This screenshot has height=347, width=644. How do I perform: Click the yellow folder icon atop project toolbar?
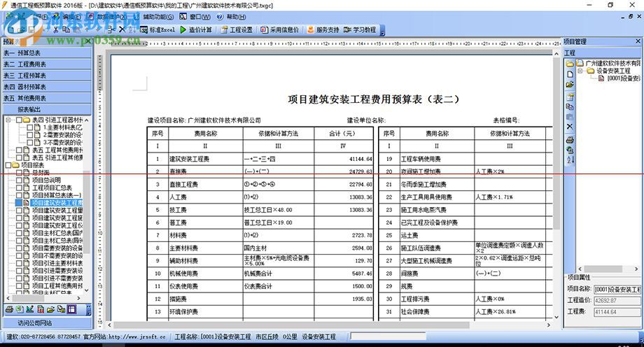point(570,64)
